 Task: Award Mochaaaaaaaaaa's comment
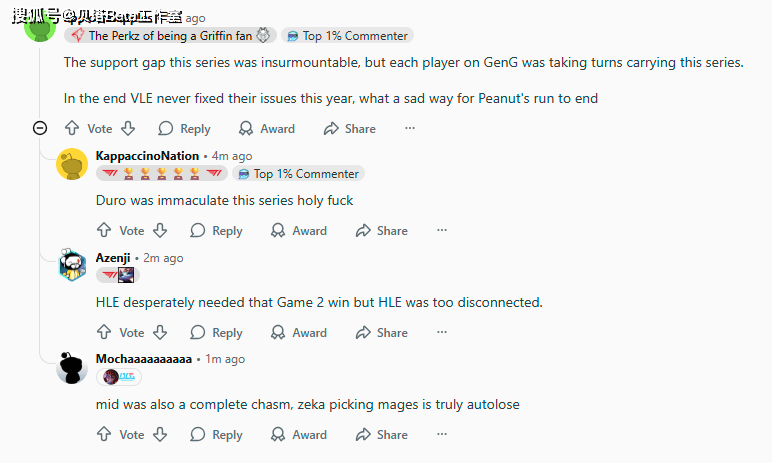point(298,434)
